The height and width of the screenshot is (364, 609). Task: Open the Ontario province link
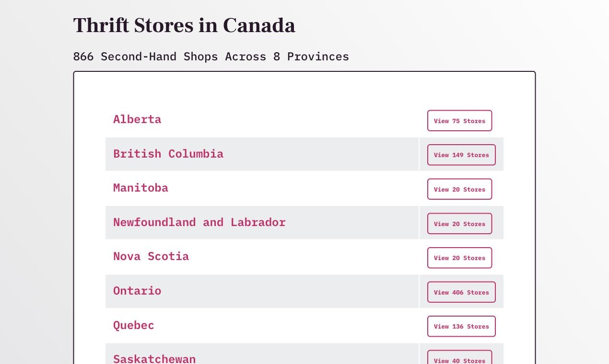137,291
